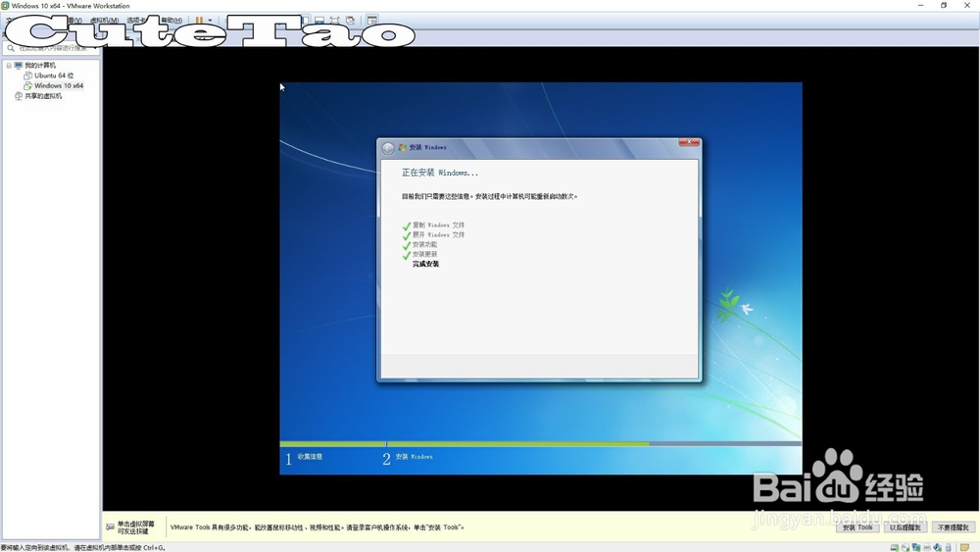The height and width of the screenshot is (552, 980).
Task: Click the network adapter status icon
Action: pyautogui.click(x=916, y=548)
